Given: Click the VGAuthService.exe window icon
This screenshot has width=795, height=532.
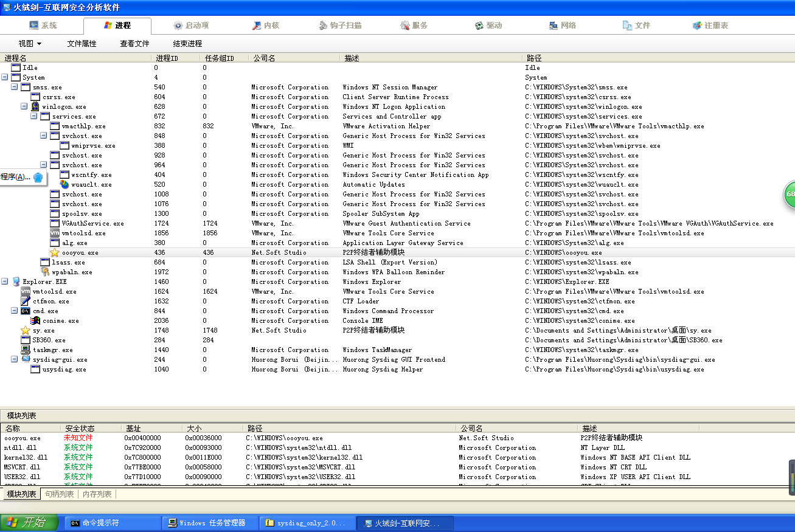Looking at the screenshot, I should 55,223.
